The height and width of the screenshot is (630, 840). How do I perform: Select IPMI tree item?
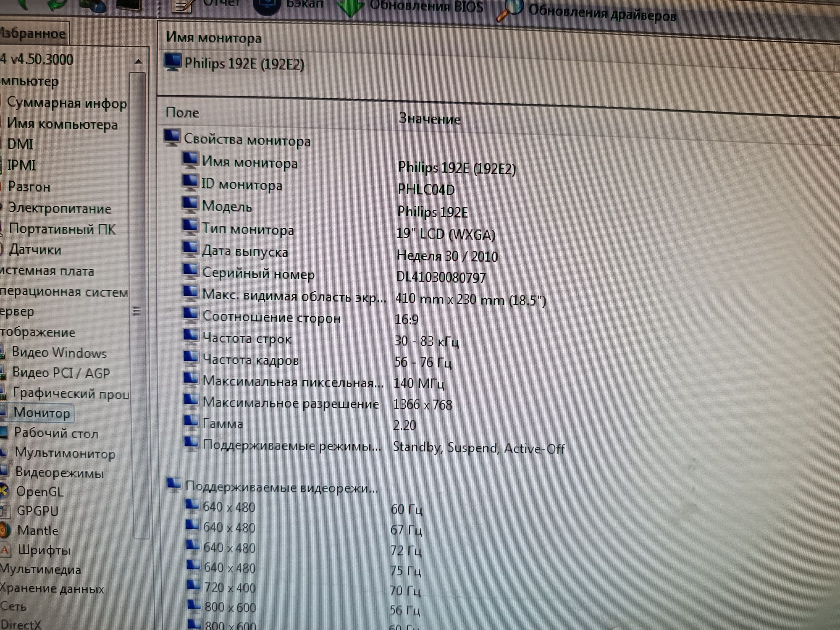pyautogui.click(x=21, y=165)
